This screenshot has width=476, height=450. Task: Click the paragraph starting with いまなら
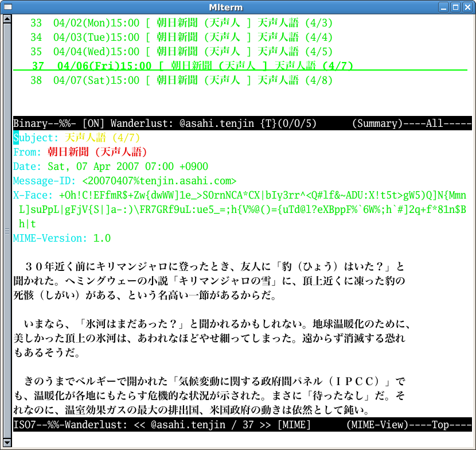212,338
